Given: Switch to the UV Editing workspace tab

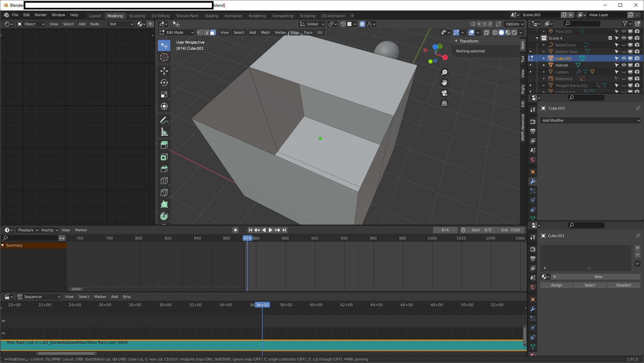Looking at the screenshot, I should click(x=160, y=16).
